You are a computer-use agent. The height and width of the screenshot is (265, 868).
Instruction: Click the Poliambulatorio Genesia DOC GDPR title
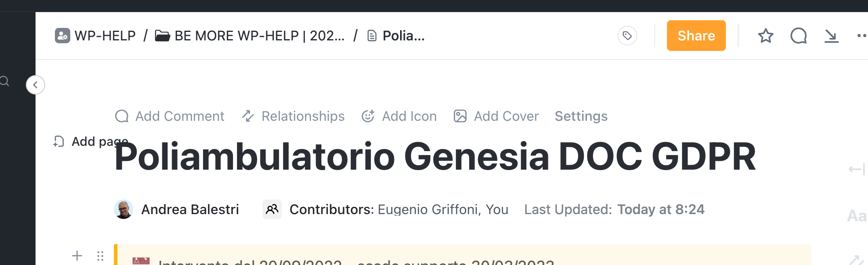(x=435, y=157)
